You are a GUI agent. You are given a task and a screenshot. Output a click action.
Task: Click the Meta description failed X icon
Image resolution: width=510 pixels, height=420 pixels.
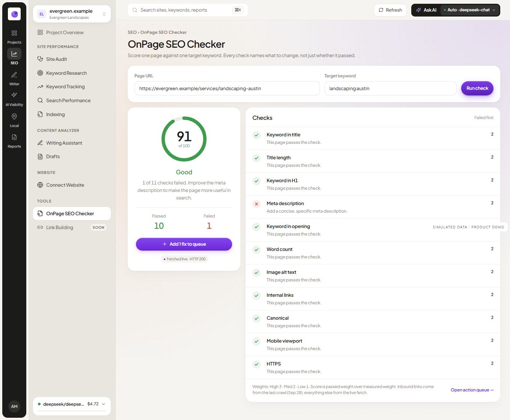tap(257, 204)
